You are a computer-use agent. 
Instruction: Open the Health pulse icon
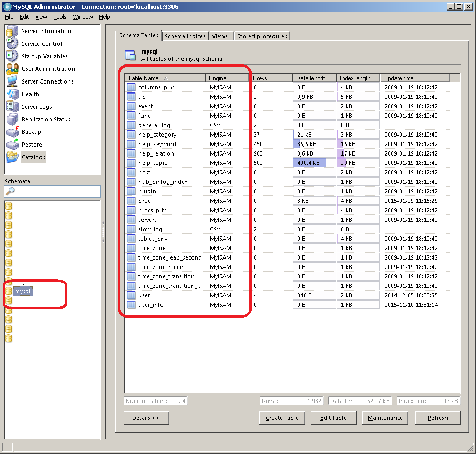click(13, 94)
